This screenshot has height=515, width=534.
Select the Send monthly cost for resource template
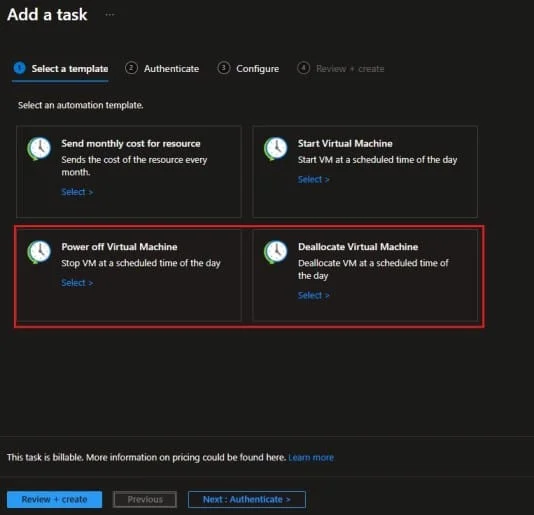coord(77,192)
